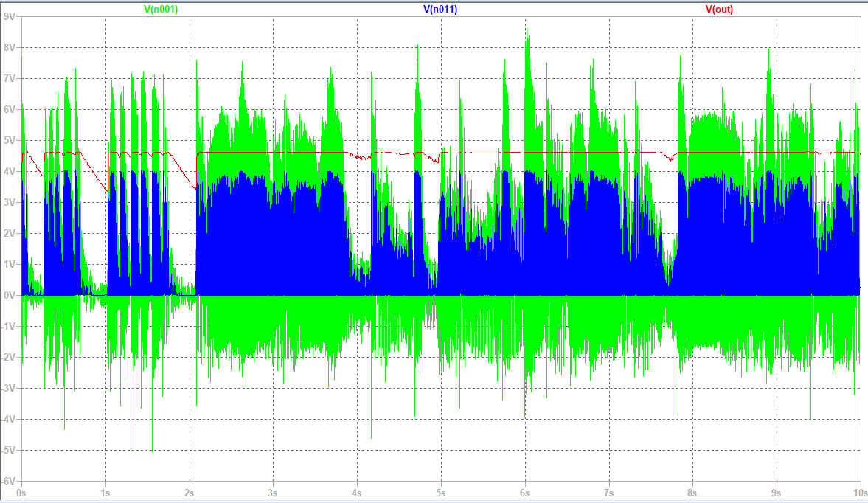Screen dimensions: 868x503
Task: Click the 3s time axis label
Action: coord(274,491)
